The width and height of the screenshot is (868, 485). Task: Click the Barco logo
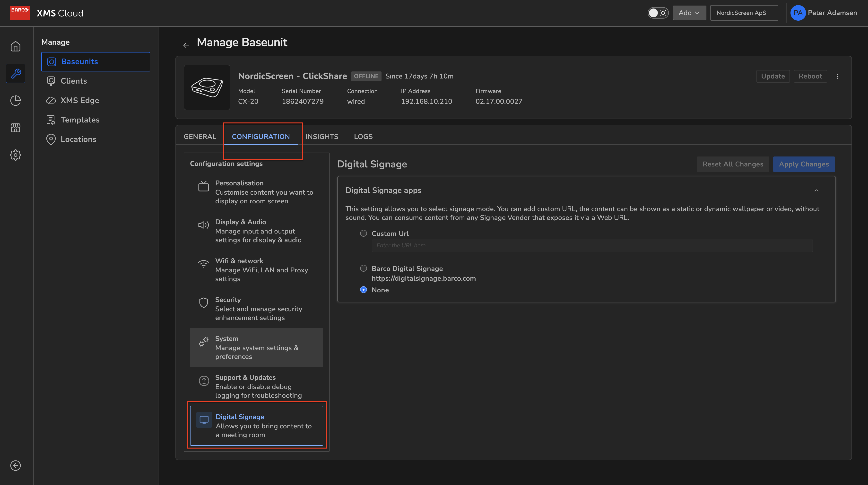coord(19,13)
